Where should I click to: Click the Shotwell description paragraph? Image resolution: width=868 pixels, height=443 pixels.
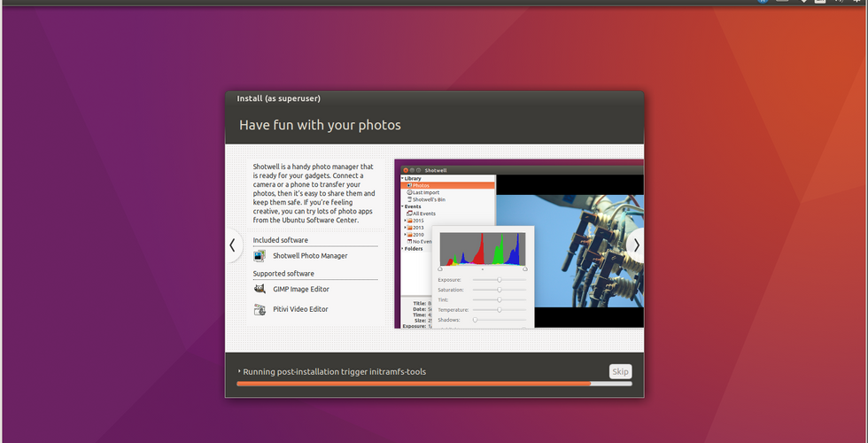314,193
